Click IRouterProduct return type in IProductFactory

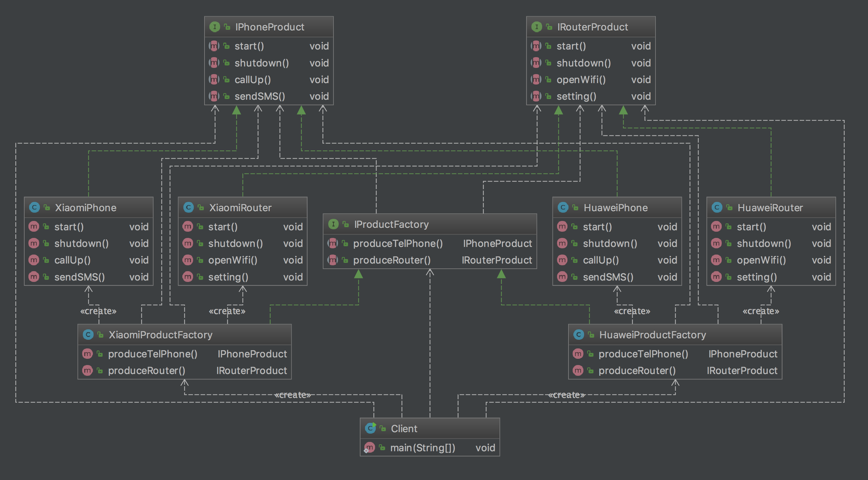tap(497, 260)
